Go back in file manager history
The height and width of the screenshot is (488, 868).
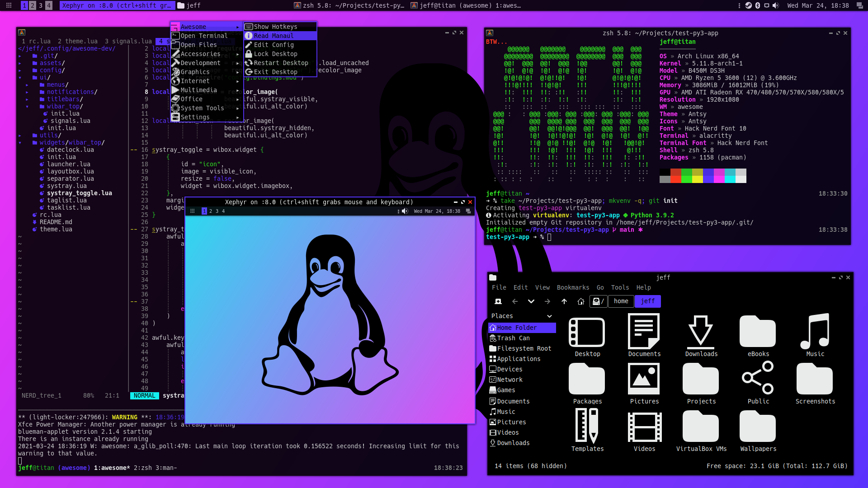click(515, 301)
